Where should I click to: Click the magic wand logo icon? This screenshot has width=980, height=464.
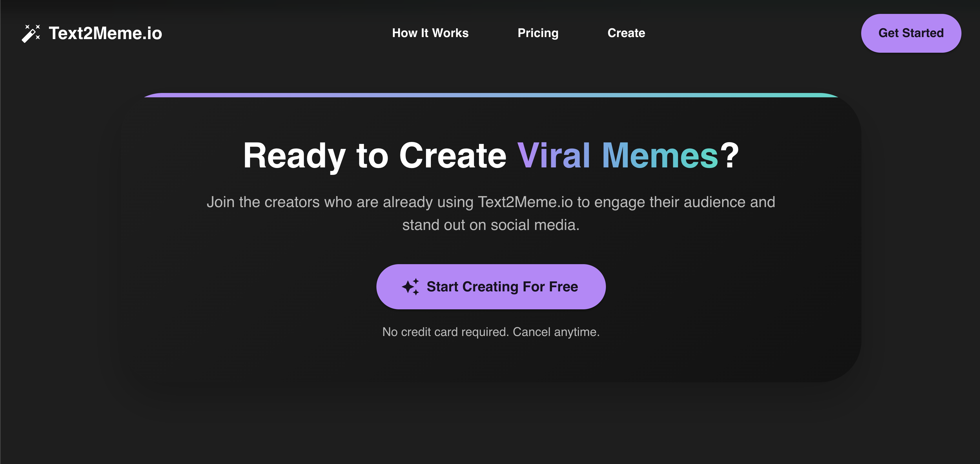pyautogui.click(x=31, y=34)
